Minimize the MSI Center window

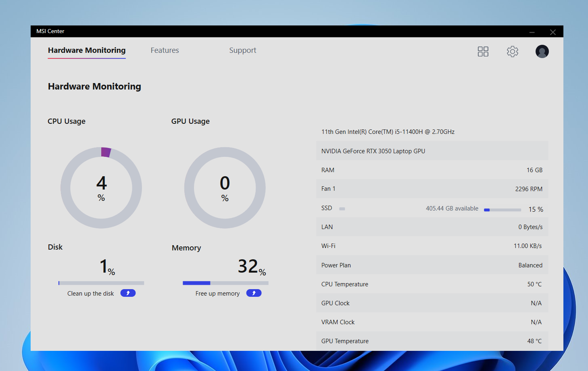coord(532,32)
